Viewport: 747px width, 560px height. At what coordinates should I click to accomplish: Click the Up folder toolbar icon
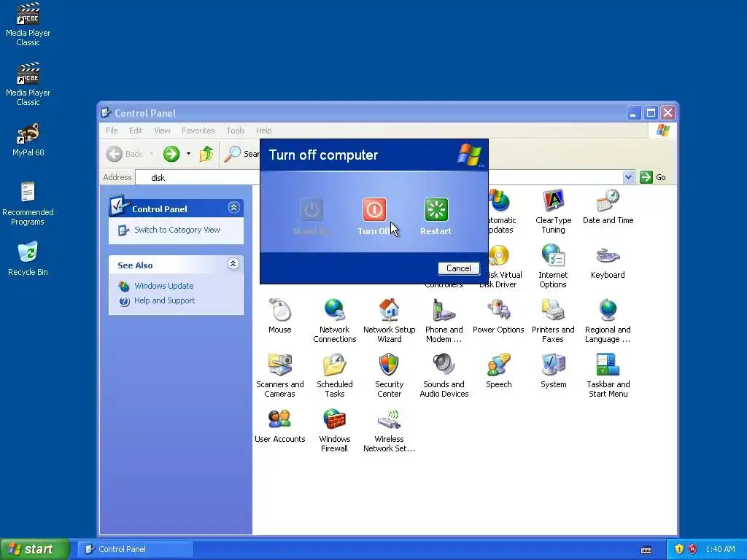tap(206, 154)
